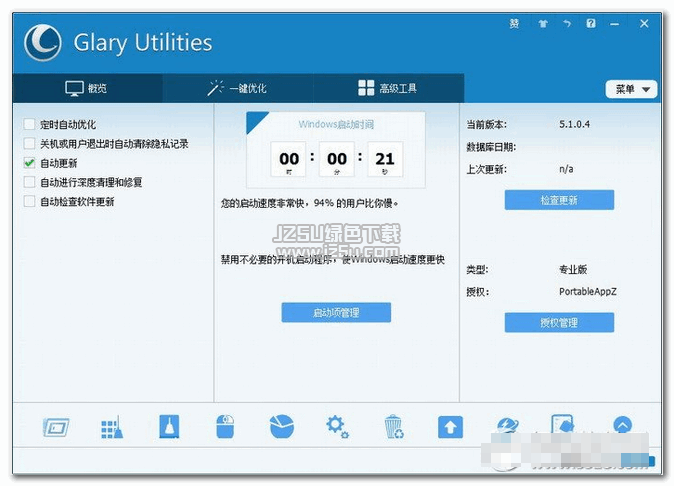
Task: Launch the disk space analyzer pie icon
Action: point(282,427)
